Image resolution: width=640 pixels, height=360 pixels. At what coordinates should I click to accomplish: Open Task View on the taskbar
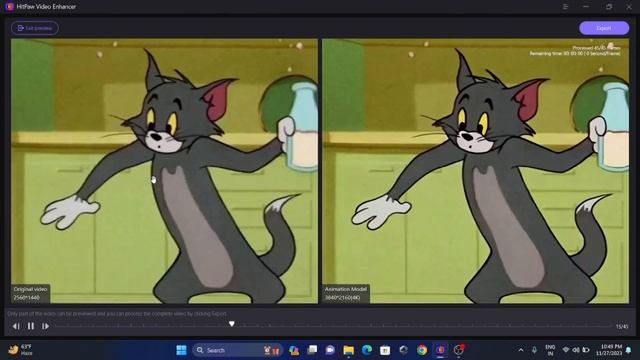[312, 350]
